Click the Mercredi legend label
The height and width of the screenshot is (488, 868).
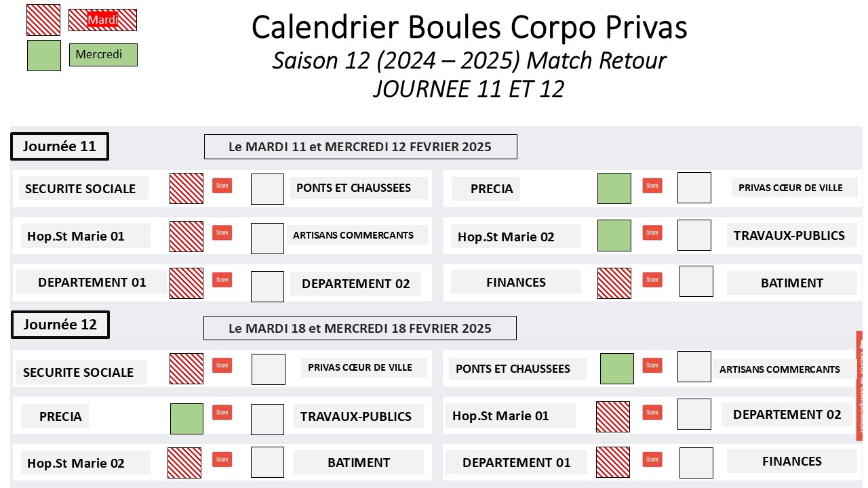click(x=103, y=55)
